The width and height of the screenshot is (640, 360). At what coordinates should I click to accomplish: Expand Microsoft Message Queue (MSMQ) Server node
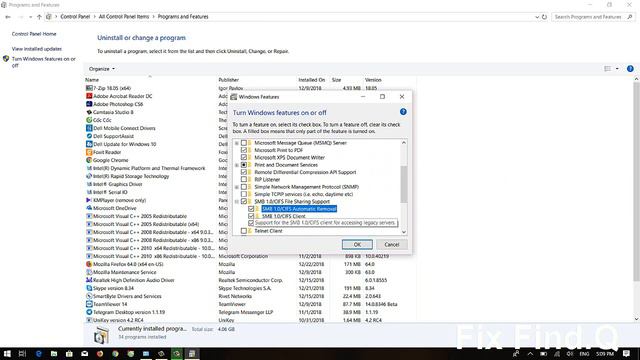(237, 143)
